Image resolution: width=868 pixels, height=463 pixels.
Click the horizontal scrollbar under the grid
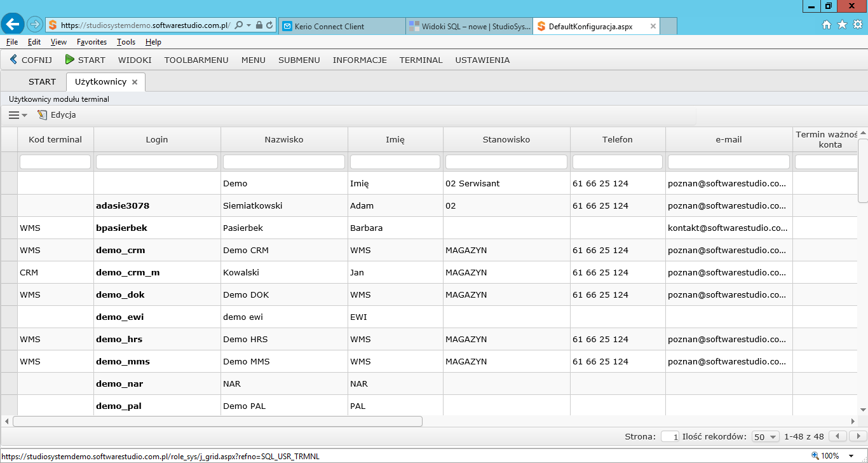(218, 421)
